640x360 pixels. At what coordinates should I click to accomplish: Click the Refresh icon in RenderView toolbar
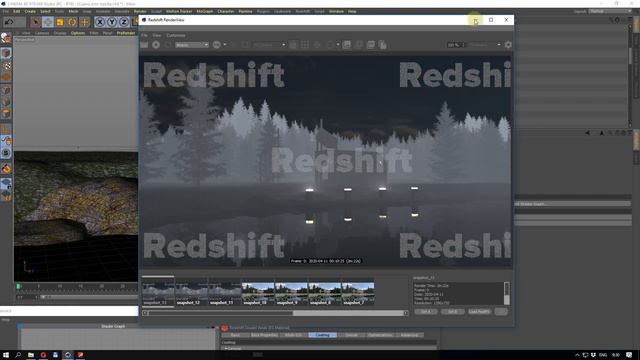coord(168,44)
